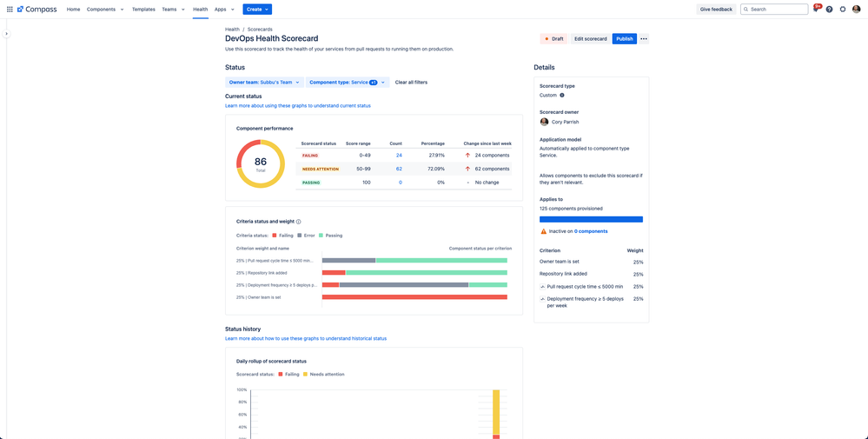Click the needs attention count 62 link
This screenshot has height=439, width=868.
399,169
